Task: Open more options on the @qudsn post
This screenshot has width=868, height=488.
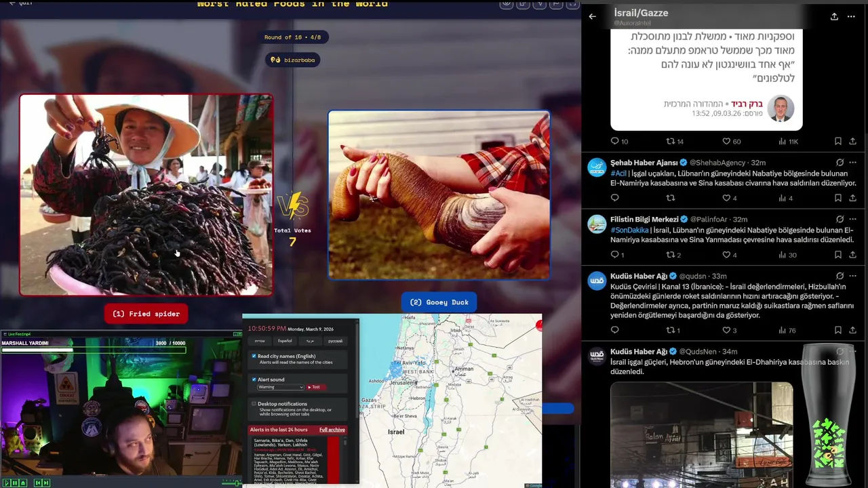Action: coord(853,276)
